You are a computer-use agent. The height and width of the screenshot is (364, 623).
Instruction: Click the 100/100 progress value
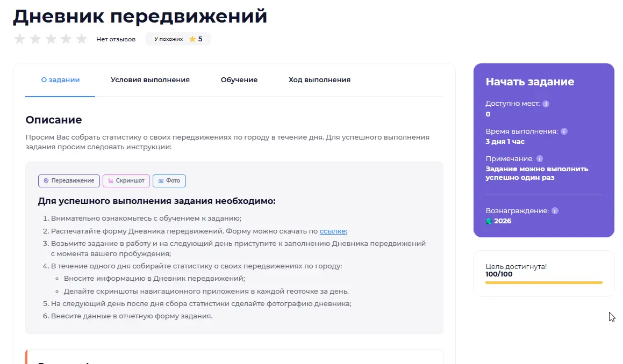click(x=499, y=274)
